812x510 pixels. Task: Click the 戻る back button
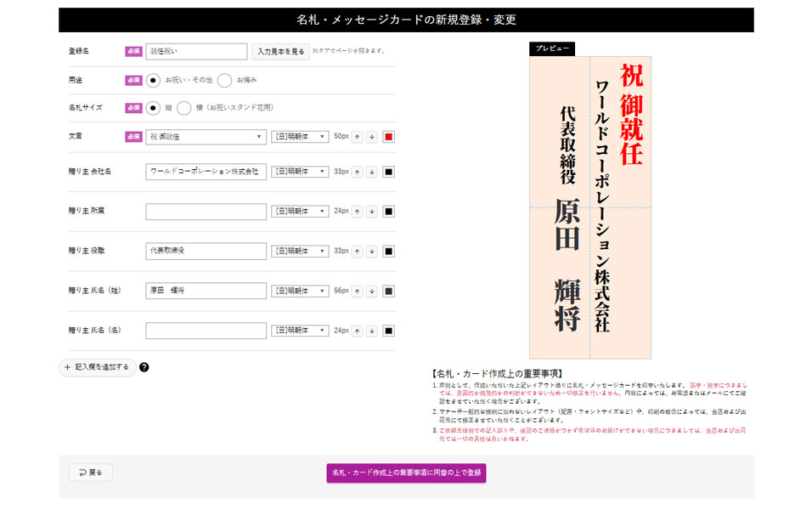tap(90, 473)
